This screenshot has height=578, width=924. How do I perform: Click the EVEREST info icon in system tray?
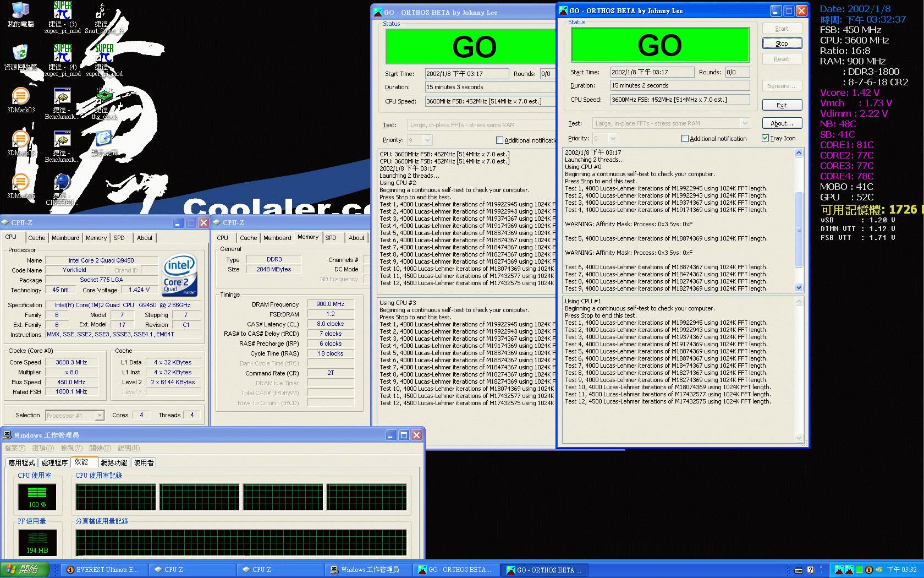click(868, 570)
